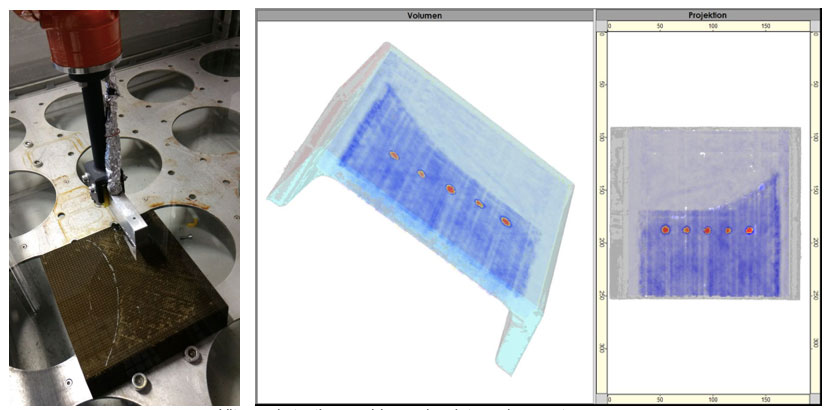Click the leftmost red defect in Volumen view
This screenshot has width=829, height=410.
[394, 155]
